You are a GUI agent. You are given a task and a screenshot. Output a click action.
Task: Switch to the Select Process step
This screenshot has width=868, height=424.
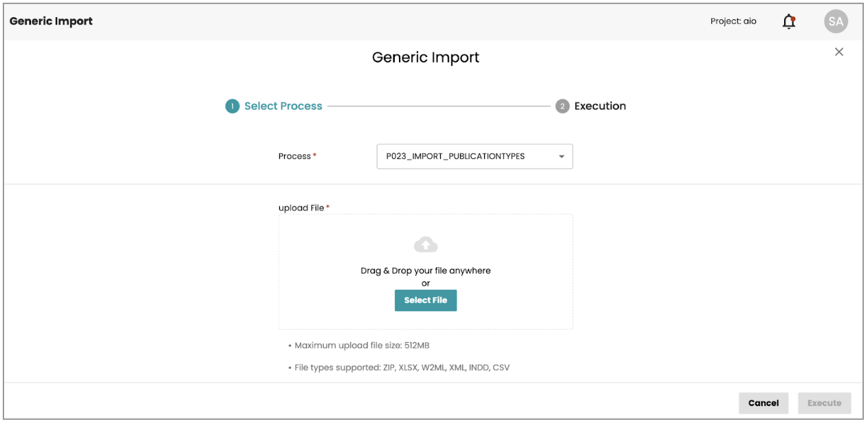pos(283,106)
